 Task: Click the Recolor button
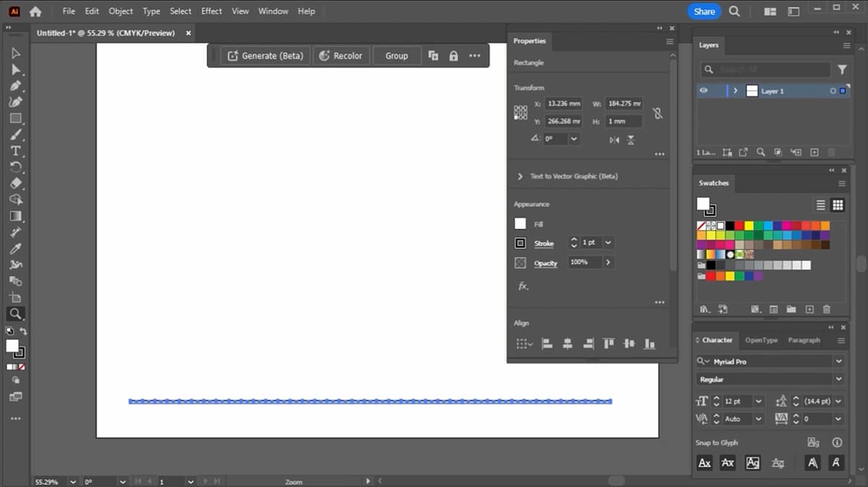[x=341, y=56]
